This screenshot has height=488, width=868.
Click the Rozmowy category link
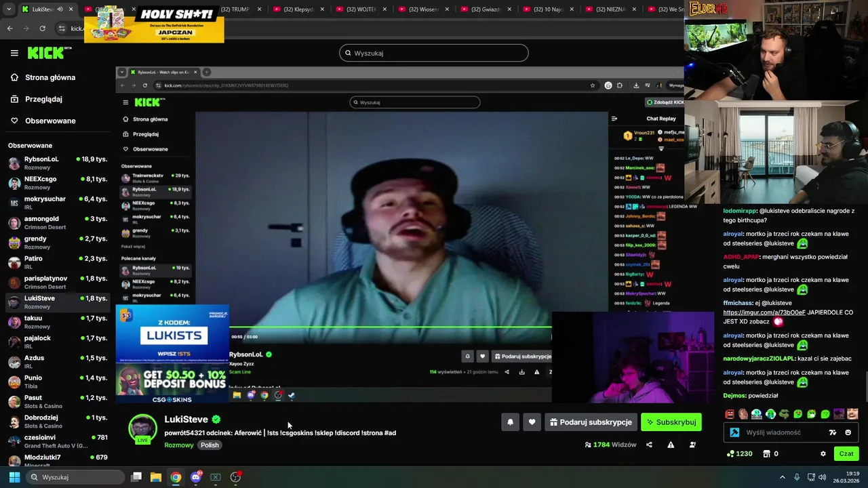coord(179,445)
